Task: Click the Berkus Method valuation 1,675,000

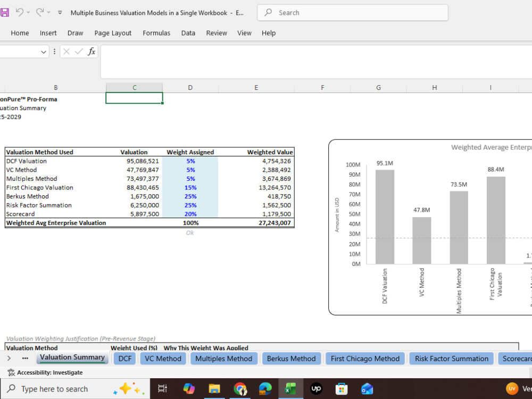Action: coord(145,196)
